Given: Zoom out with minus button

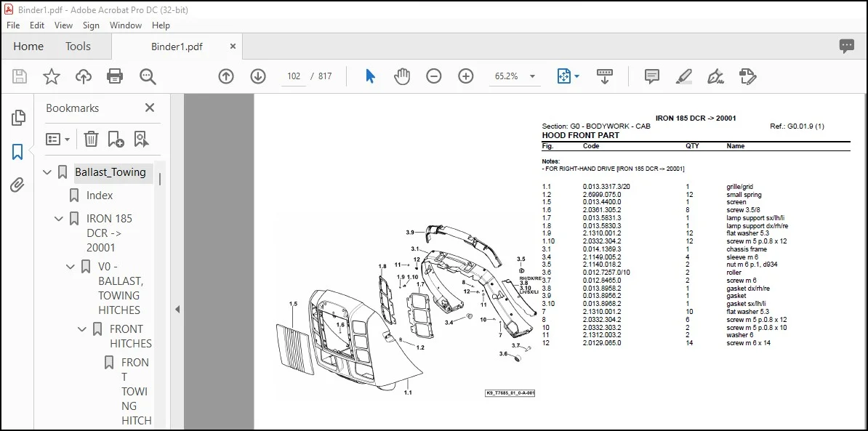Looking at the screenshot, I should 434,76.
